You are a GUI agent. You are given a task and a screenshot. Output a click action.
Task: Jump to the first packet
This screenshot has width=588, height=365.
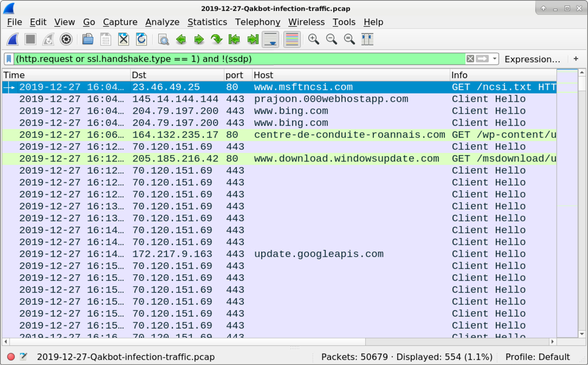(x=234, y=40)
